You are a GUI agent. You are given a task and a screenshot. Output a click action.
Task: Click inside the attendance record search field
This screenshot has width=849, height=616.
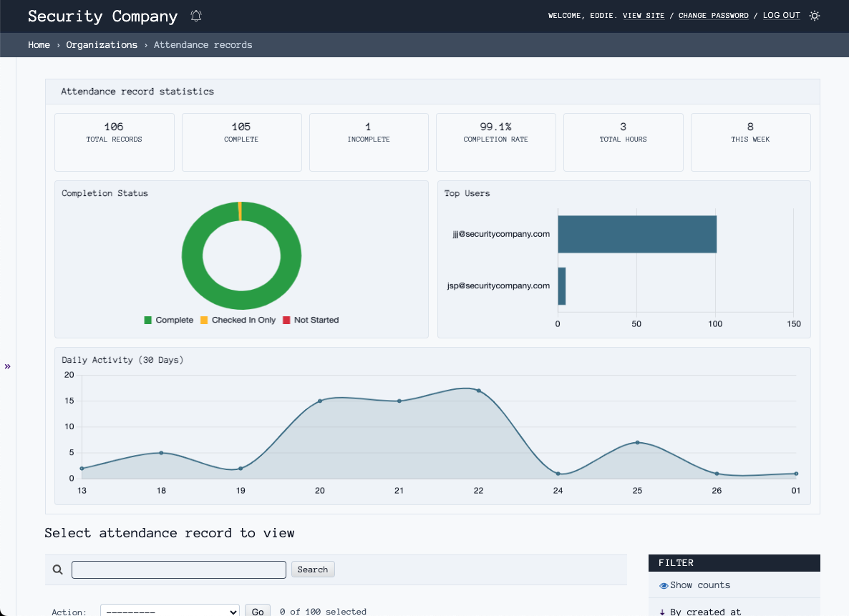[x=178, y=569]
